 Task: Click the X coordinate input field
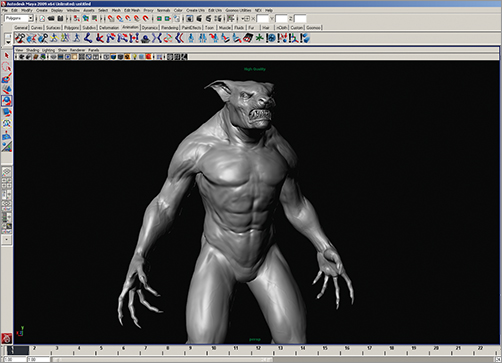263,19
